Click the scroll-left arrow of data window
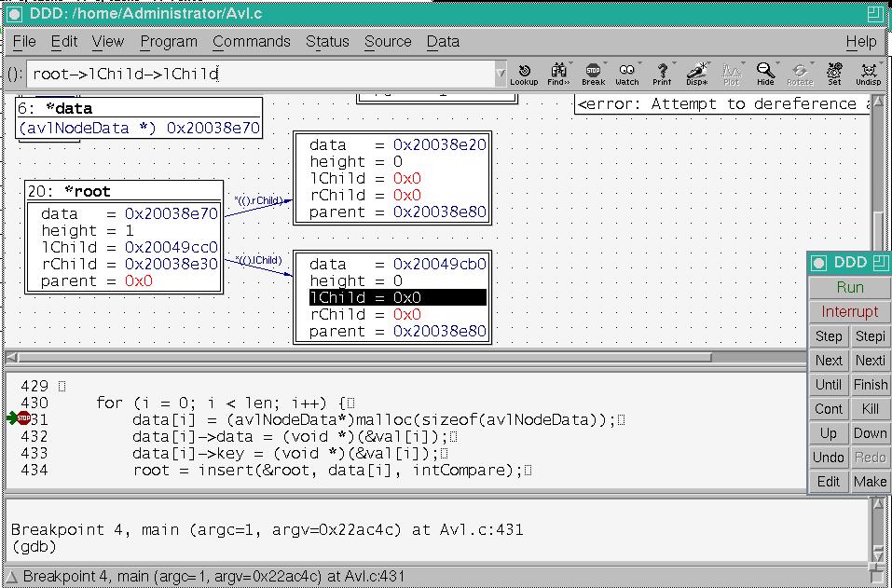This screenshot has width=892, height=588. [11, 357]
